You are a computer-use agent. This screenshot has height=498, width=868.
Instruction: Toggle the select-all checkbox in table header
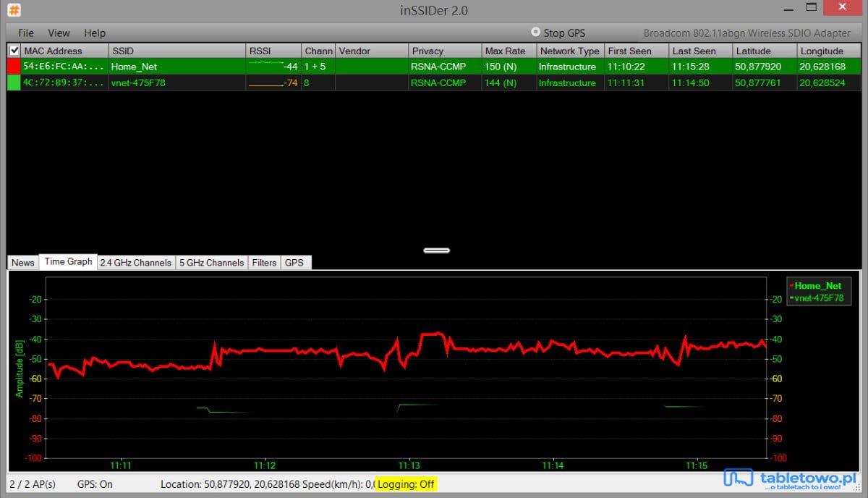coord(14,51)
